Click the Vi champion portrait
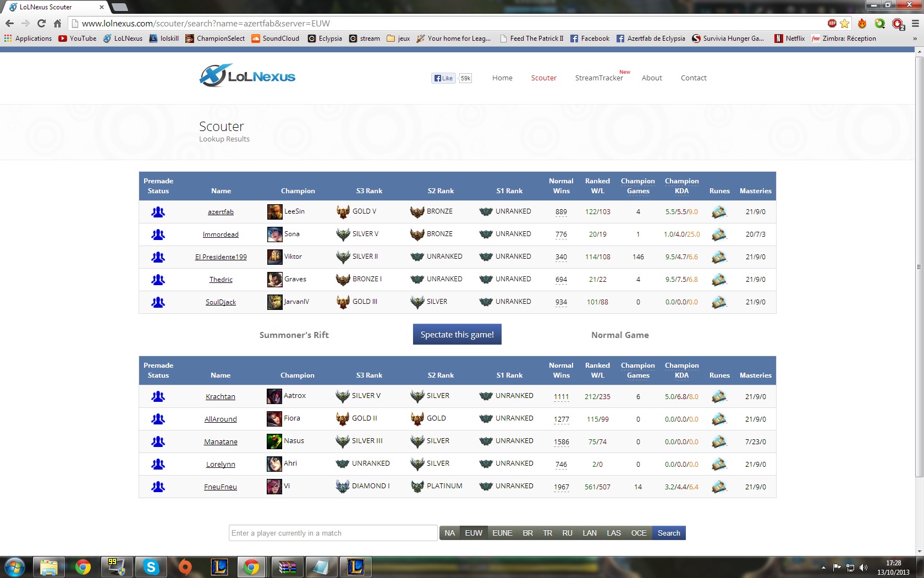Image resolution: width=924 pixels, height=578 pixels. [x=274, y=486]
